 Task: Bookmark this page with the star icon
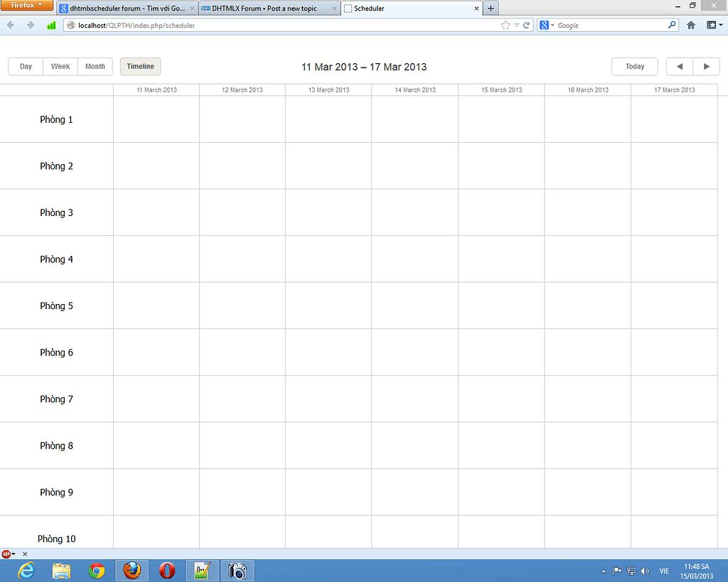click(505, 25)
